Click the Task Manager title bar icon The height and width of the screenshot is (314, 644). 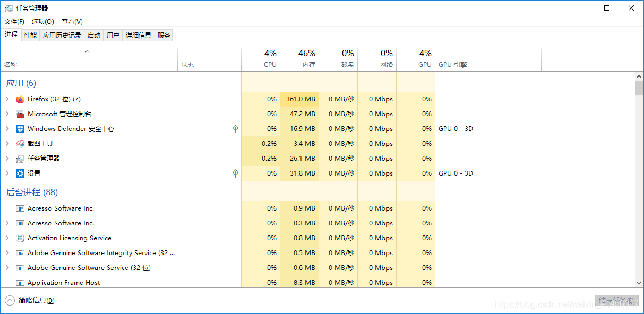click(8, 8)
